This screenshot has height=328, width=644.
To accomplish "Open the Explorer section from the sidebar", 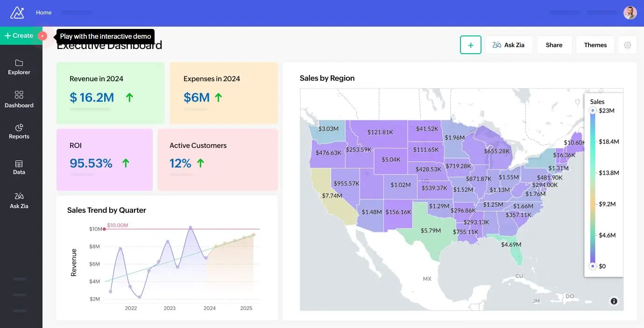I will 19,67.
